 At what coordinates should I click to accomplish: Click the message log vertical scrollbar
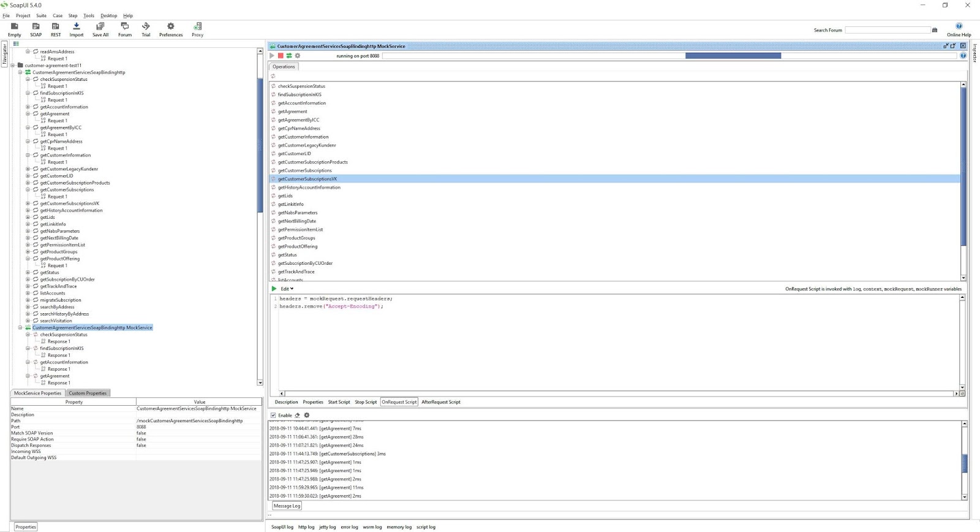(964, 461)
